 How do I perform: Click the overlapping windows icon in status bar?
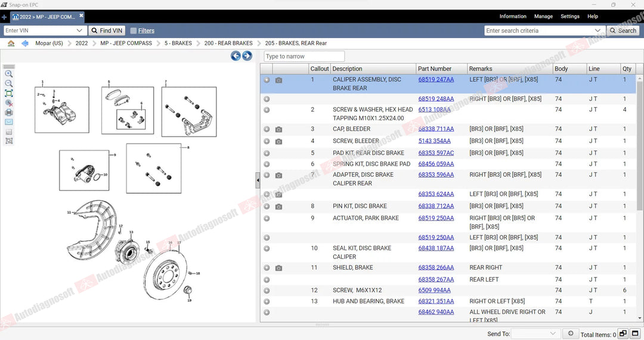click(623, 333)
